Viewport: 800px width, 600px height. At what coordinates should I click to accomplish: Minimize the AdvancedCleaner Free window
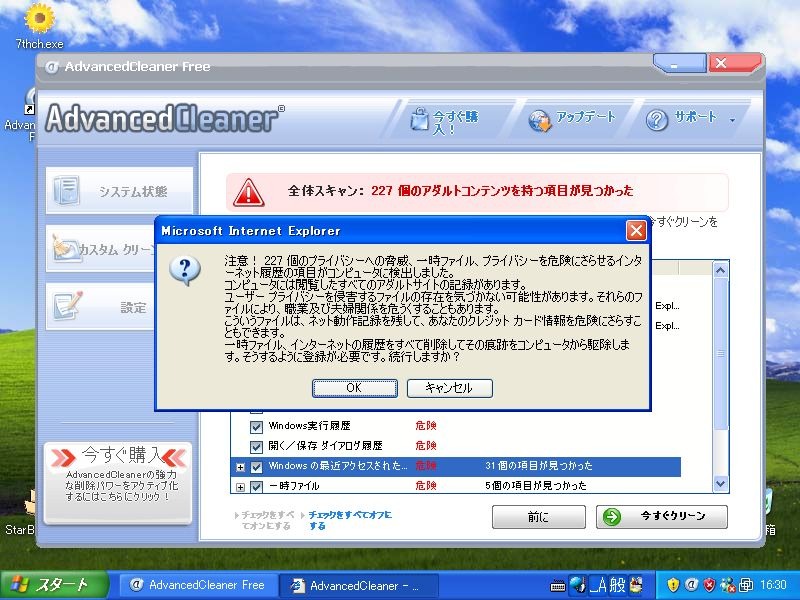coord(679,64)
